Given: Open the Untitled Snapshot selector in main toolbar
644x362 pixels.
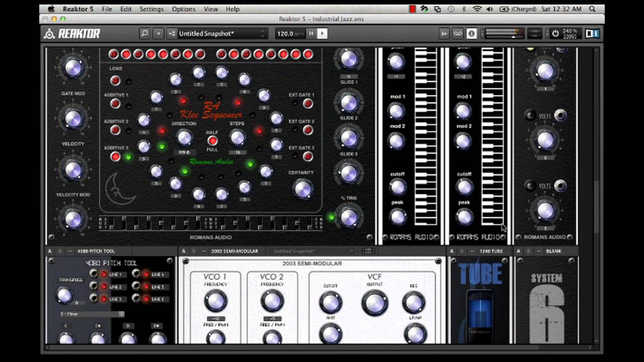Looking at the screenshot, I should point(217,33).
